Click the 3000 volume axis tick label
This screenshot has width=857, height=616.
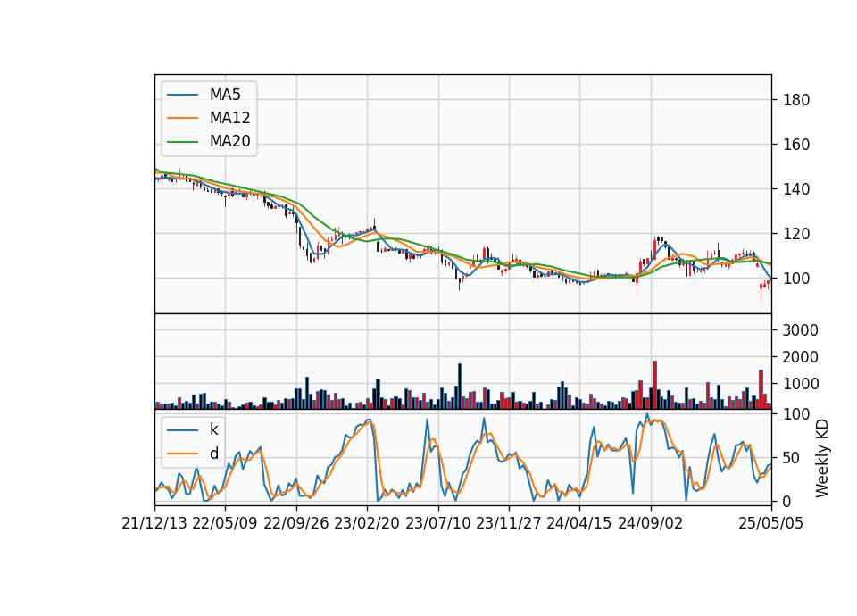[800, 330]
